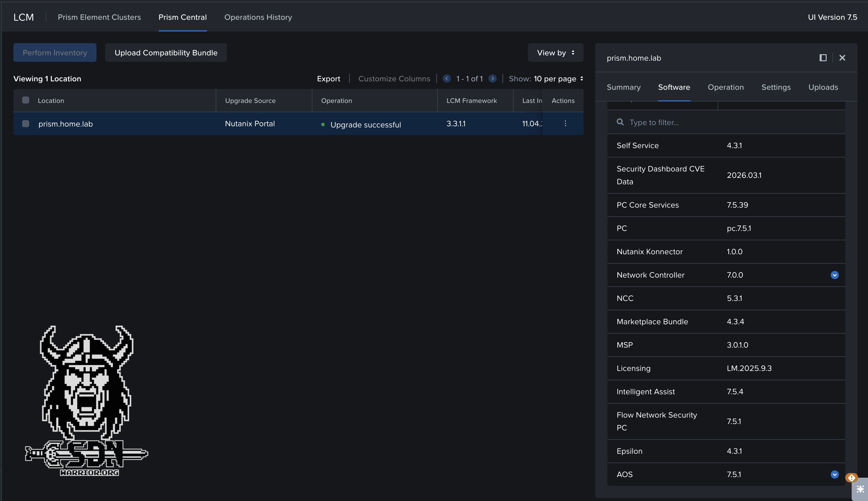This screenshot has height=501, width=868.
Task: Switch to the Operations History tab
Action: tap(258, 17)
